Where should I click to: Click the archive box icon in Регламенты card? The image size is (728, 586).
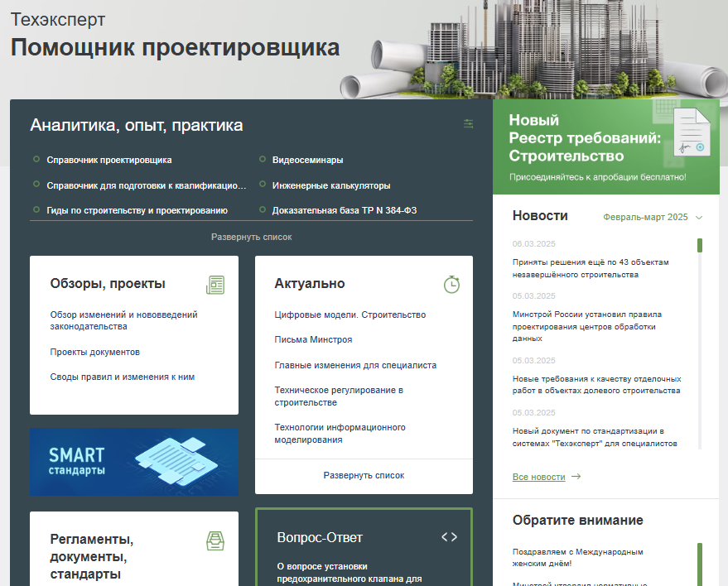[x=215, y=541]
